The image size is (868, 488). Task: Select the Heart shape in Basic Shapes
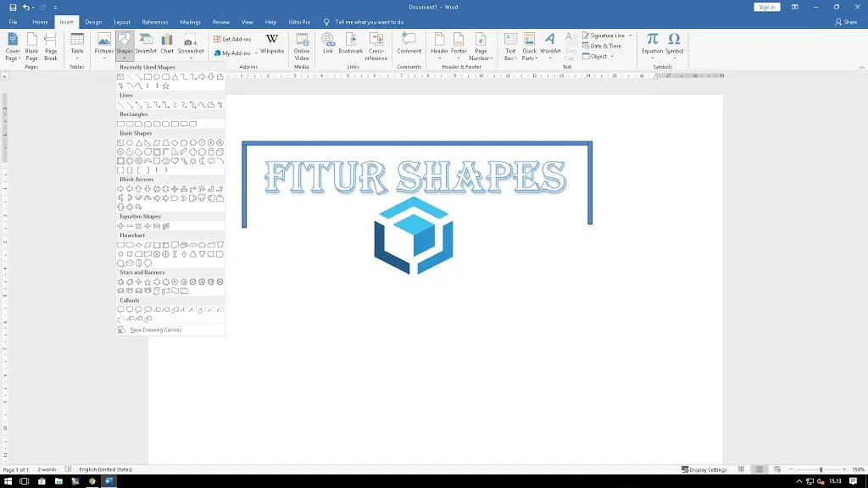pyautogui.click(x=175, y=161)
